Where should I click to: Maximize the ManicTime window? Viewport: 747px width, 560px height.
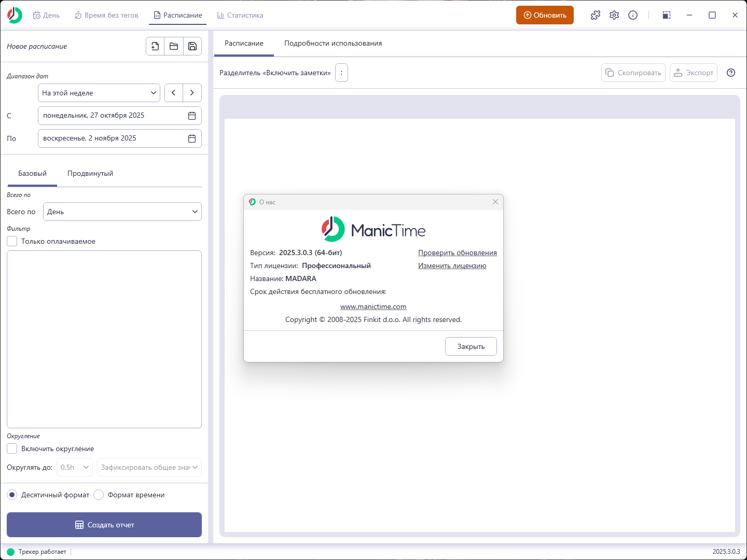(x=712, y=15)
